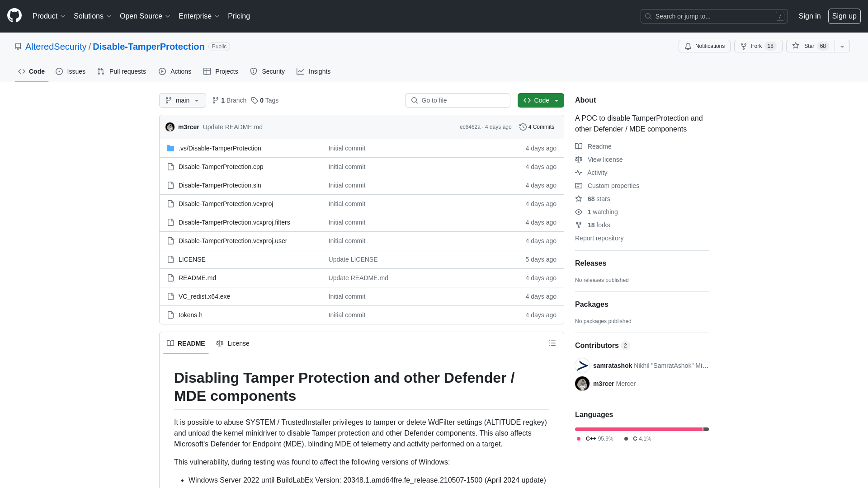Star the repository
Screen dimensions: 868x488
coord(810,46)
